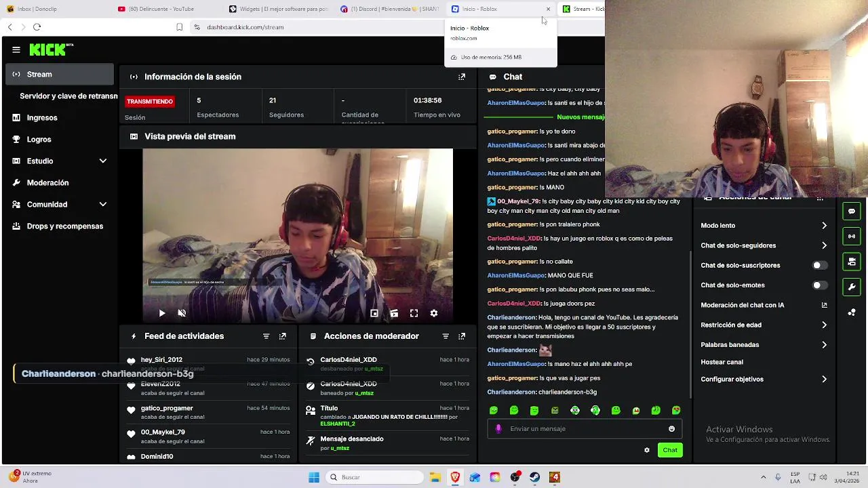The width and height of the screenshot is (868, 488).
Task: Focus the Enviar un mensaje field
Action: point(585,428)
